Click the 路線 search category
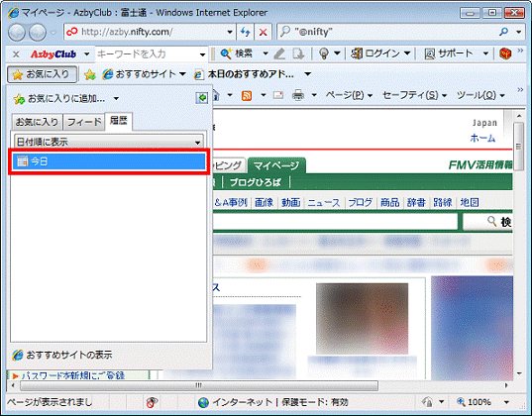Viewport: 532px width, 416px height. pyautogui.click(x=443, y=203)
